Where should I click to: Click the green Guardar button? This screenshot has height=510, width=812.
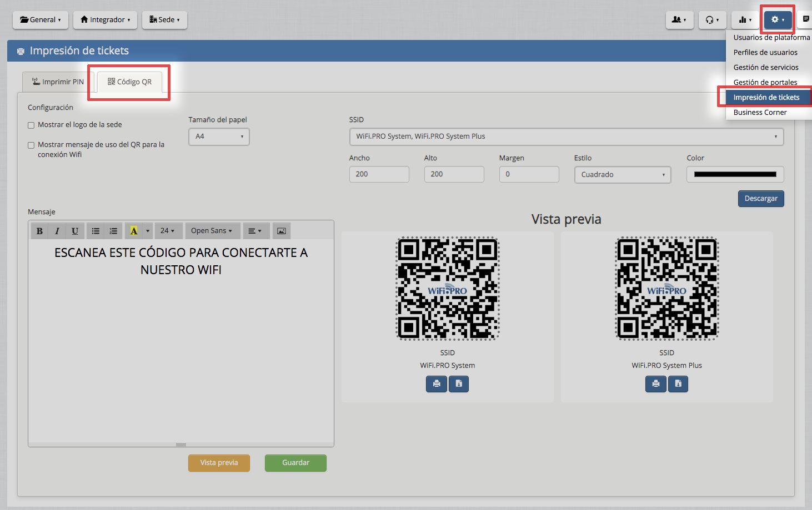click(x=295, y=463)
